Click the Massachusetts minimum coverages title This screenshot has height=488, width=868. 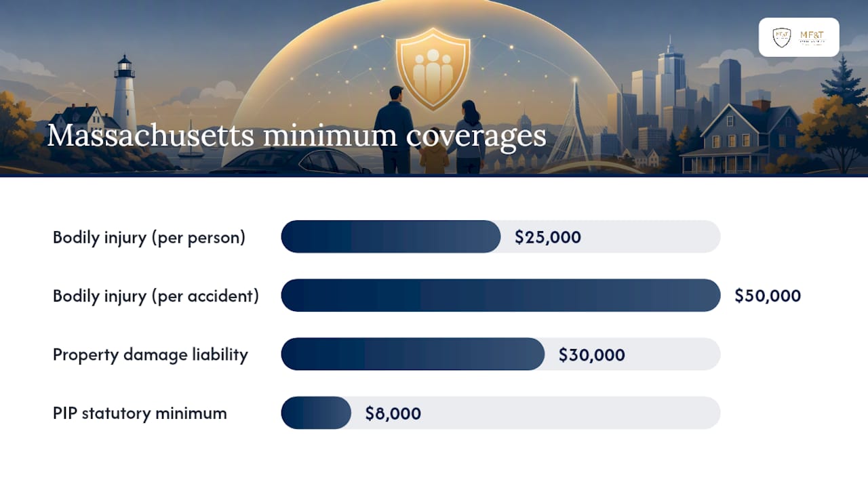[296, 135]
